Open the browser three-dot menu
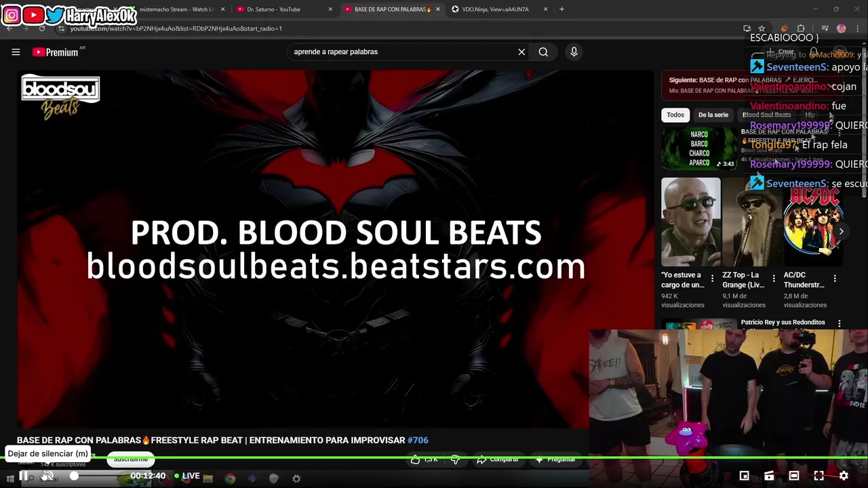 (858, 28)
